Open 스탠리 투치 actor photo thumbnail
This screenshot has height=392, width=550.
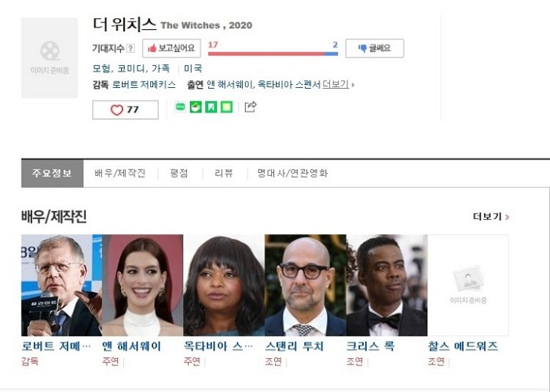point(305,285)
